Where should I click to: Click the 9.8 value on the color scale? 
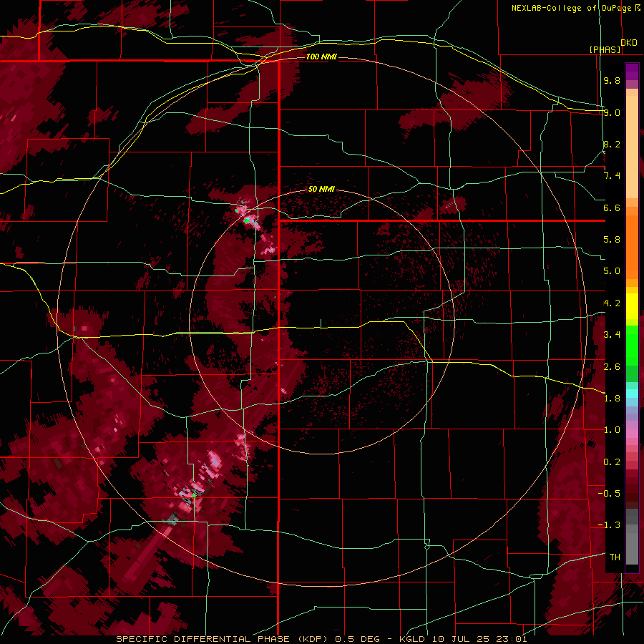click(612, 80)
